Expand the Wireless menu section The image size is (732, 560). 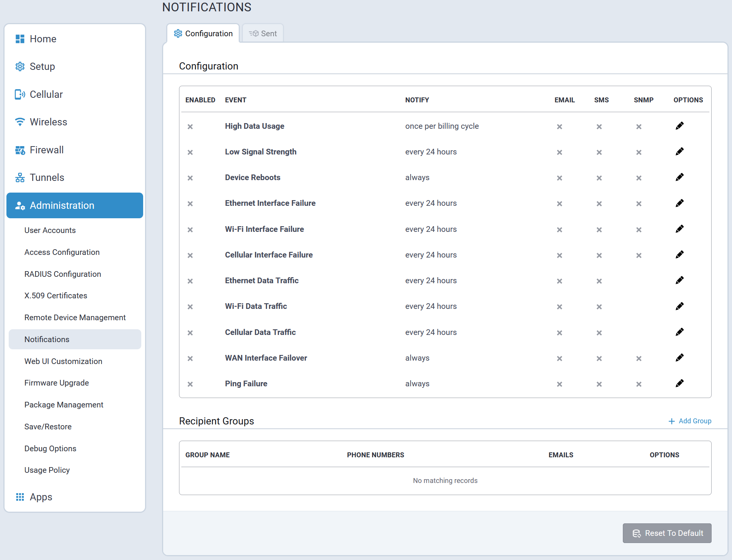click(x=48, y=122)
